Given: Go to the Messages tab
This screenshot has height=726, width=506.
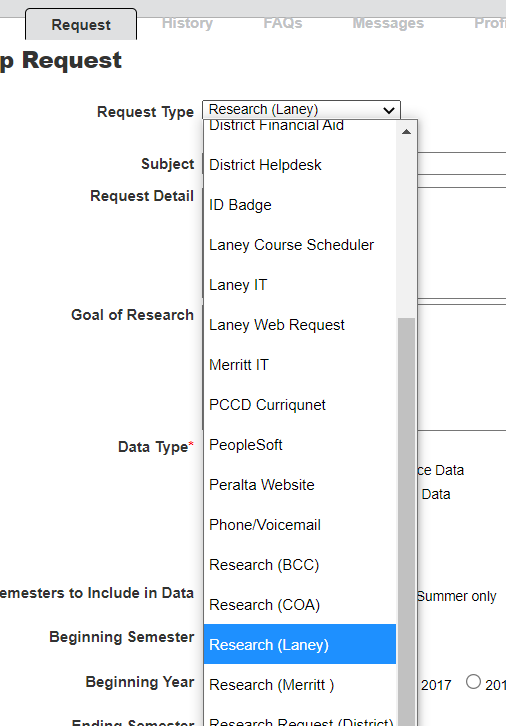Looking at the screenshot, I should pyautogui.click(x=388, y=23).
